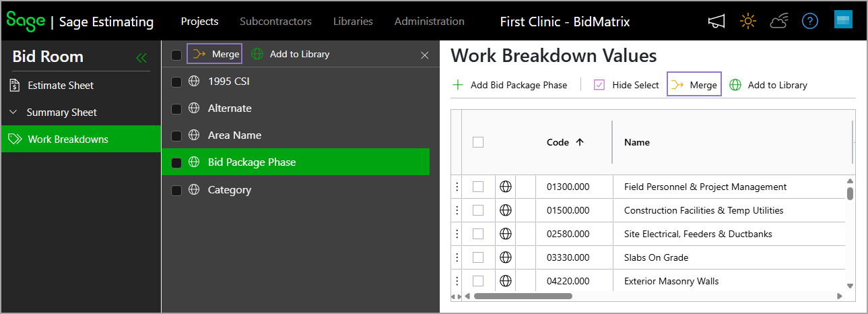Click Merge in the breakdown list toolbar
The image size is (868, 314).
[x=214, y=54]
